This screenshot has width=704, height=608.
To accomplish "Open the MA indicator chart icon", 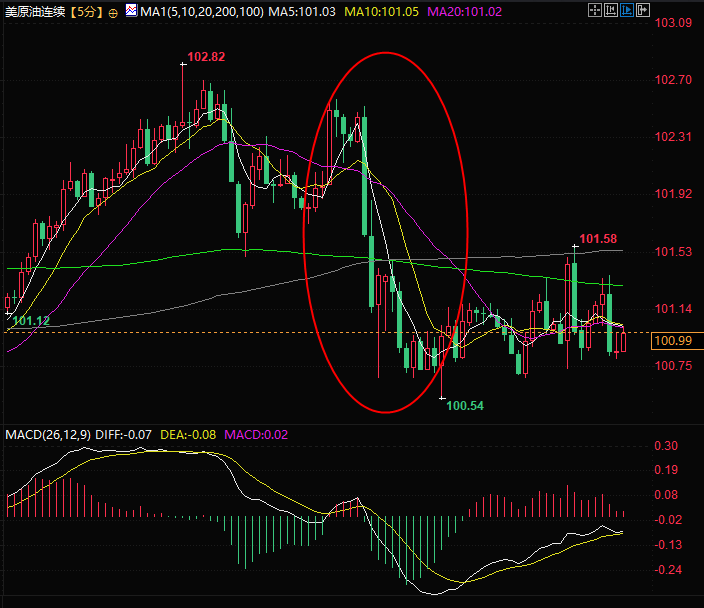I will pyautogui.click(x=132, y=10).
